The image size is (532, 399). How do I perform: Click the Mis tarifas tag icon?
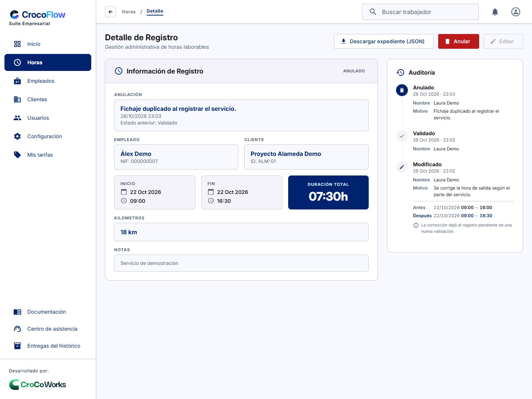tap(17, 155)
